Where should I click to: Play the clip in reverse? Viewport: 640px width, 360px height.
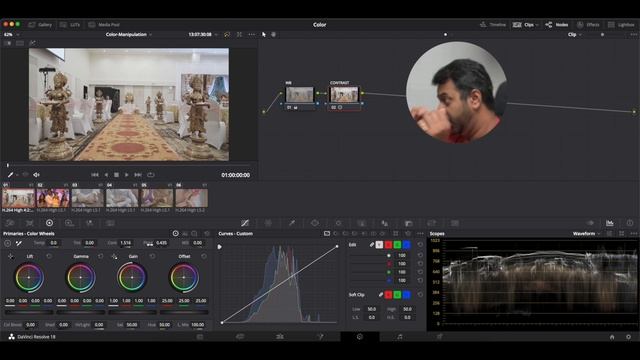point(106,175)
